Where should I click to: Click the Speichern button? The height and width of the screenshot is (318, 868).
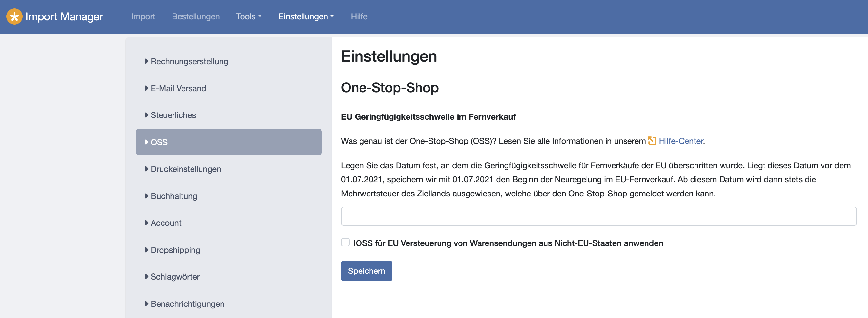tap(366, 271)
